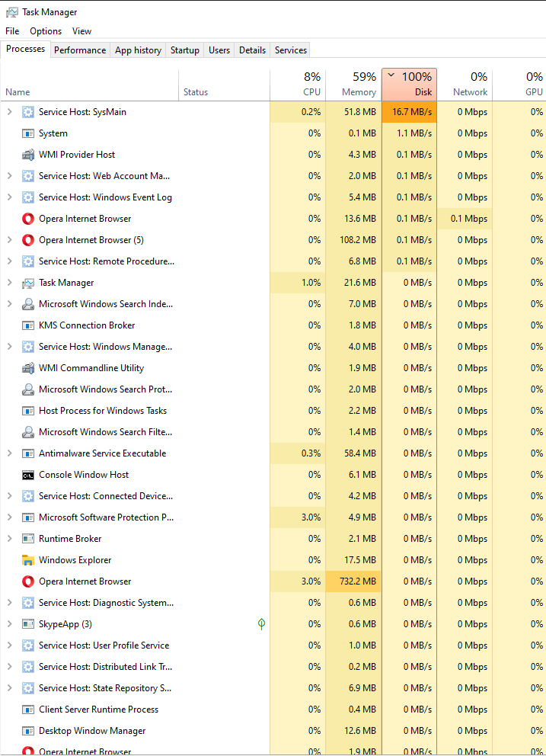The width and height of the screenshot is (546, 756).
Task: Sort processes by the GPU column
Action: tap(519, 85)
